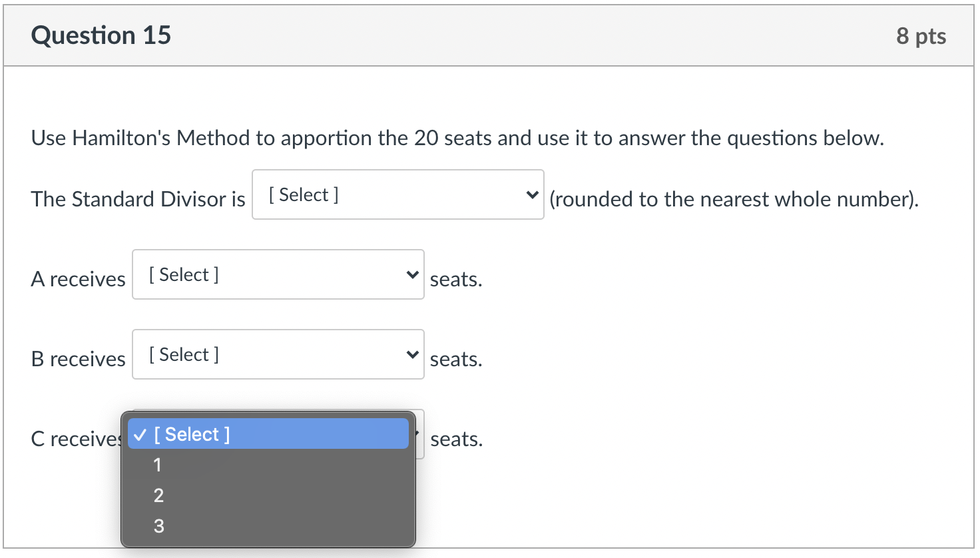This screenshot has width=980, height=558.
Task: Click "seats." text after C's dropdown
Action: coord(457,439)
